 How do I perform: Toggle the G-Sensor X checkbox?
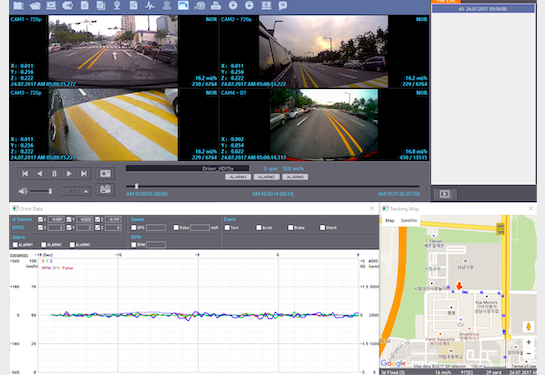tap(40, 219)
